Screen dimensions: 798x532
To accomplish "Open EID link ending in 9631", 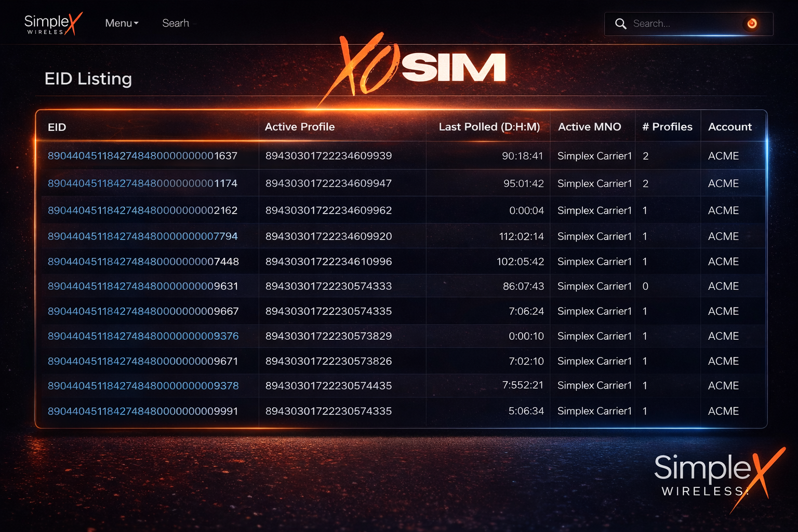I will (143, 286).
